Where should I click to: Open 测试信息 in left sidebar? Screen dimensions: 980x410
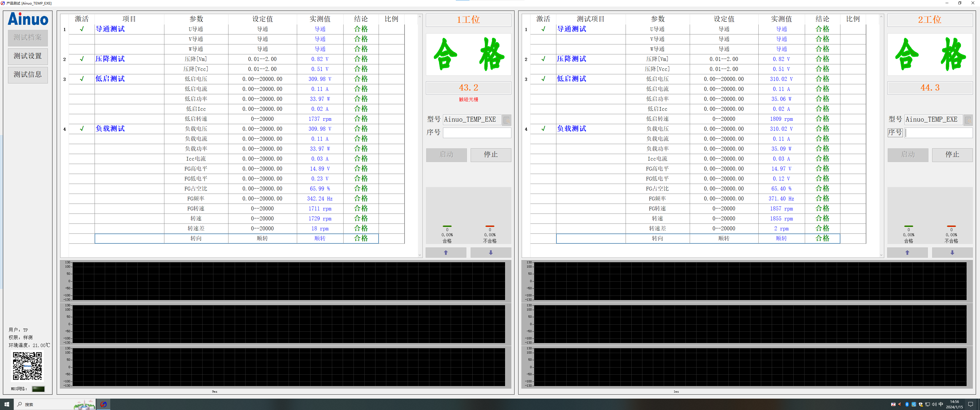[x=28, y=75]
